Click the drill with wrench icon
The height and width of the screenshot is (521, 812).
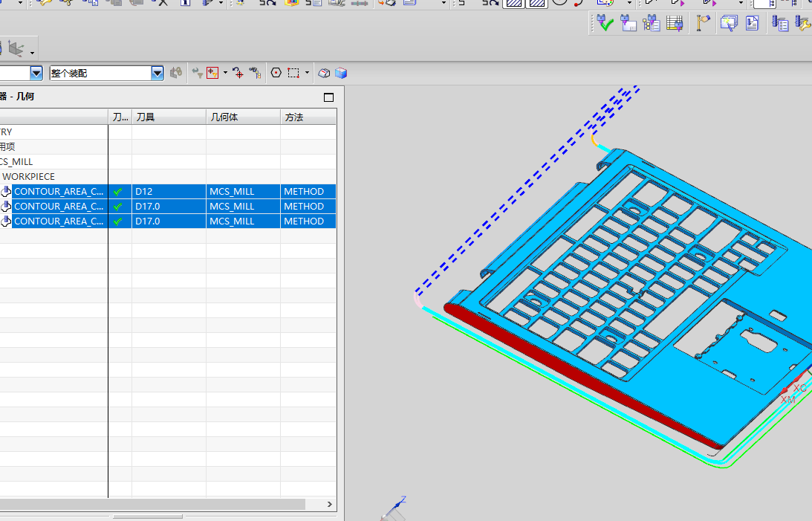(802, 23)
